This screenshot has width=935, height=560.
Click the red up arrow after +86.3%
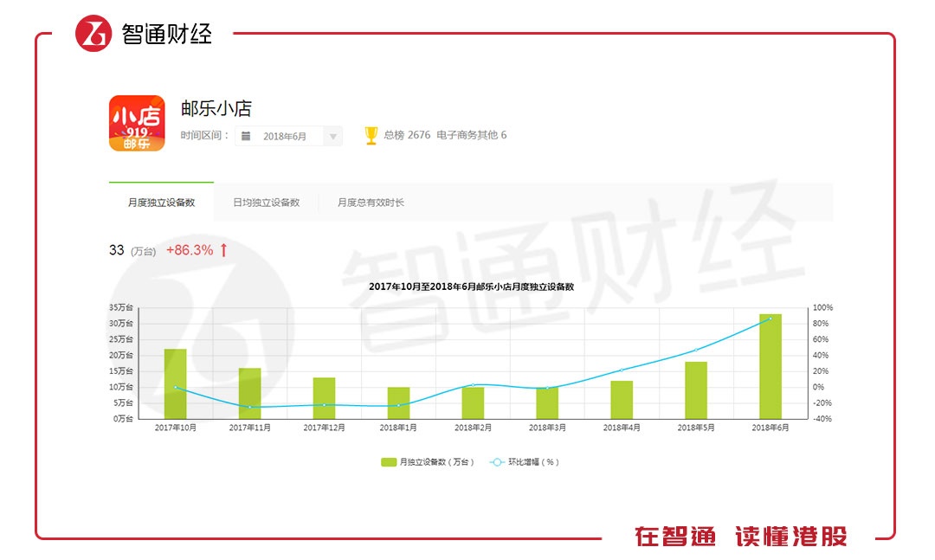(223, 250)
